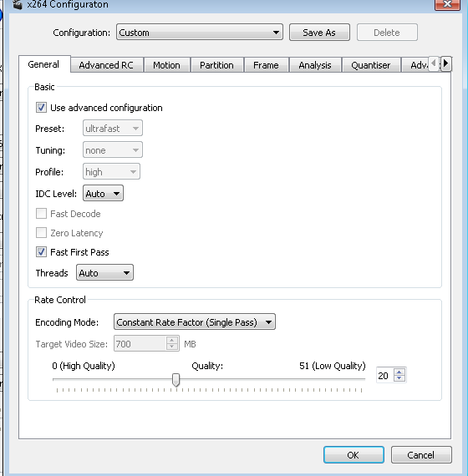This screenshot has width=468, height=476.
Task: Open the Quantiser tab
Action: (370, 65)
